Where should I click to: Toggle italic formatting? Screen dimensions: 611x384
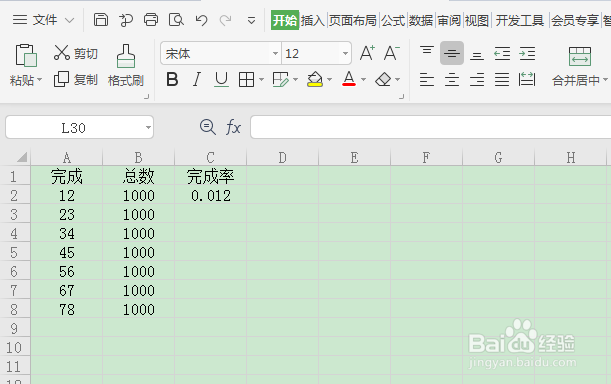(197, 80)
